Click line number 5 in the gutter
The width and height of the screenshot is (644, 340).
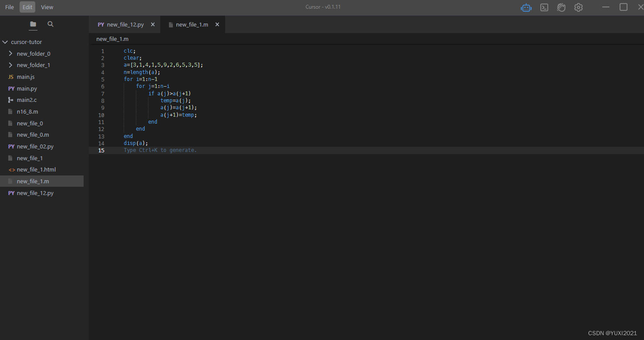[103, 79]
